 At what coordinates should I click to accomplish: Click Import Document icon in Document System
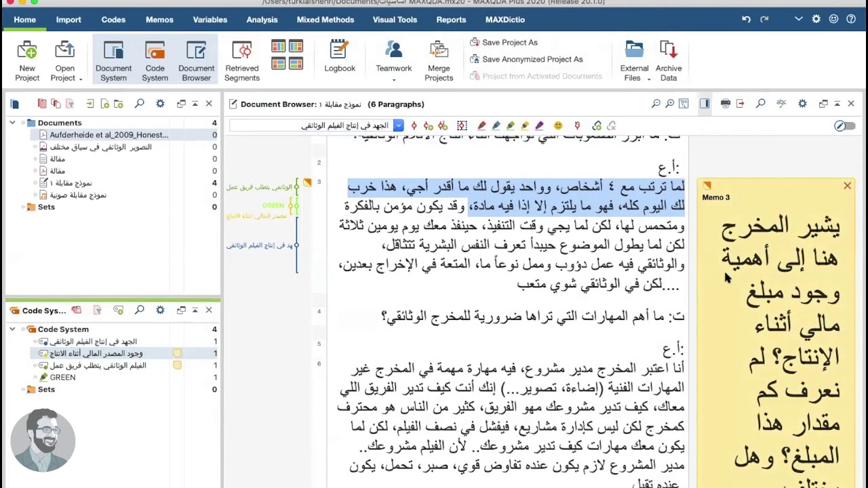click(90, 104)
